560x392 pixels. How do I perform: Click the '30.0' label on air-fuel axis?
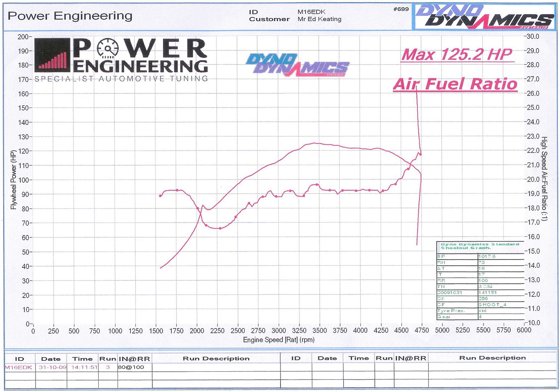[532, 36]
